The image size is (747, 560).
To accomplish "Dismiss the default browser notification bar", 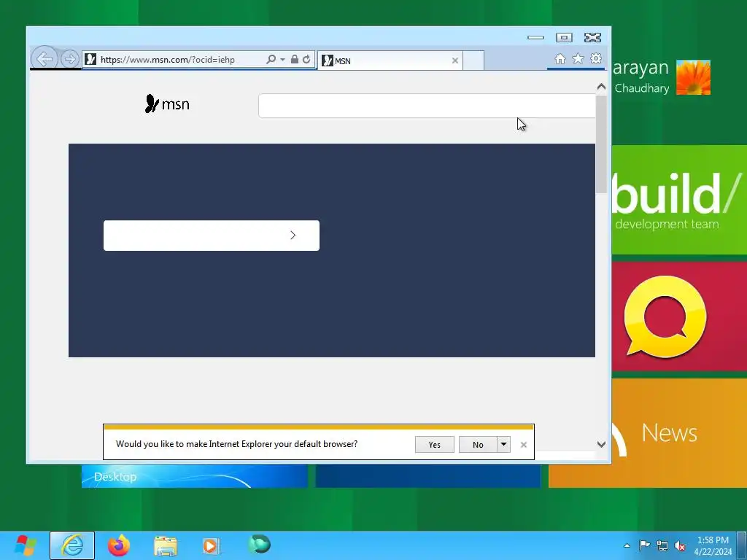I will 524,445.
